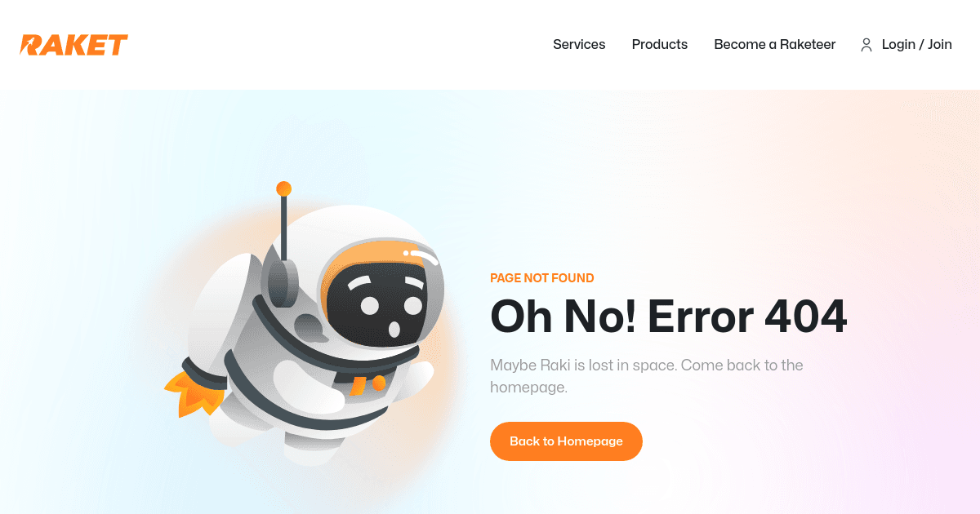Click the orange antenna ball on Raki
Screen dimensions: 980x514
[x=283, y=188]
